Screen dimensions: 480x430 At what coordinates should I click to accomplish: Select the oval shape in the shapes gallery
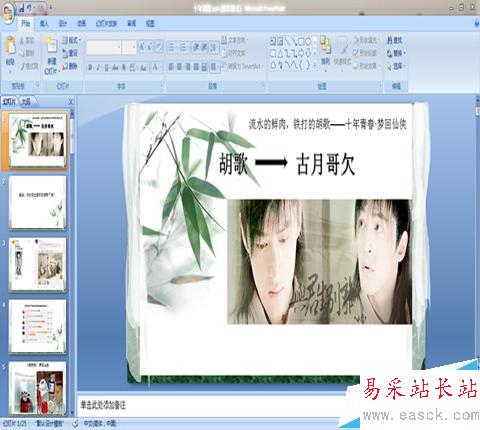(x=308, y=42)
